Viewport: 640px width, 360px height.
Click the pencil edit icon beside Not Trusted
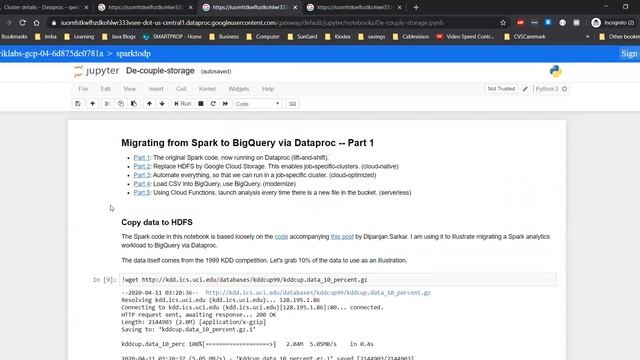(x=525, y=89)
